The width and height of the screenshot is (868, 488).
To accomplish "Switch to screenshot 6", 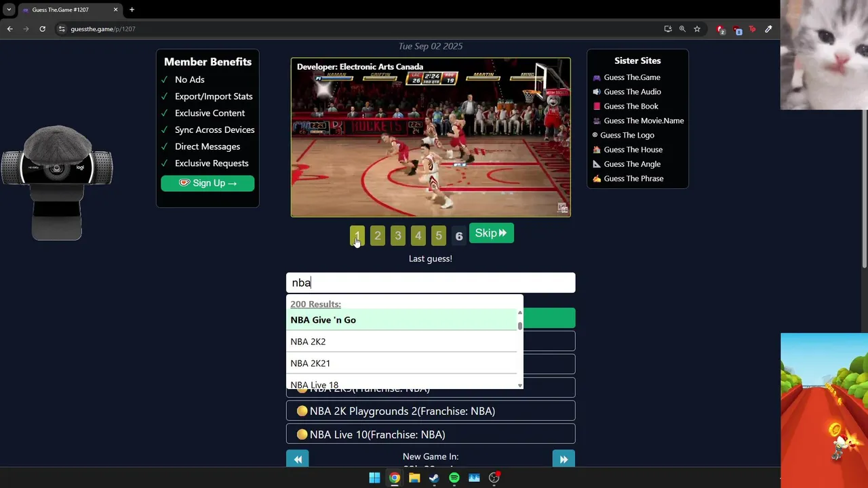I will (459, 236).
